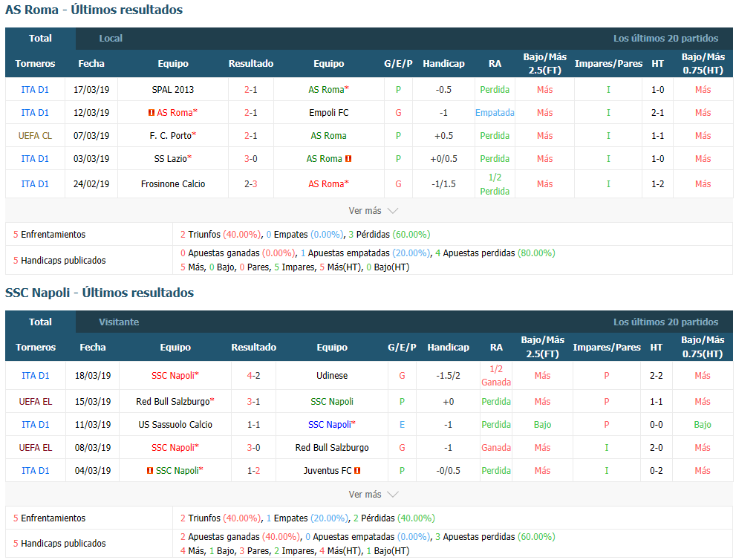Viewport: 736px width, 560px height.
Task: Click handicap '+0/0.5' in Lazio row
Action: pos(443,159)
